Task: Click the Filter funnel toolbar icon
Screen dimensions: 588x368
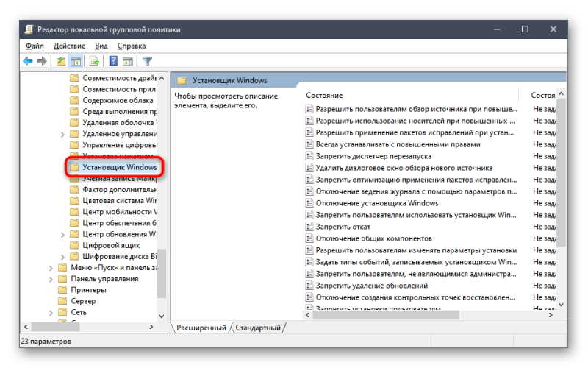Action: 148,61
